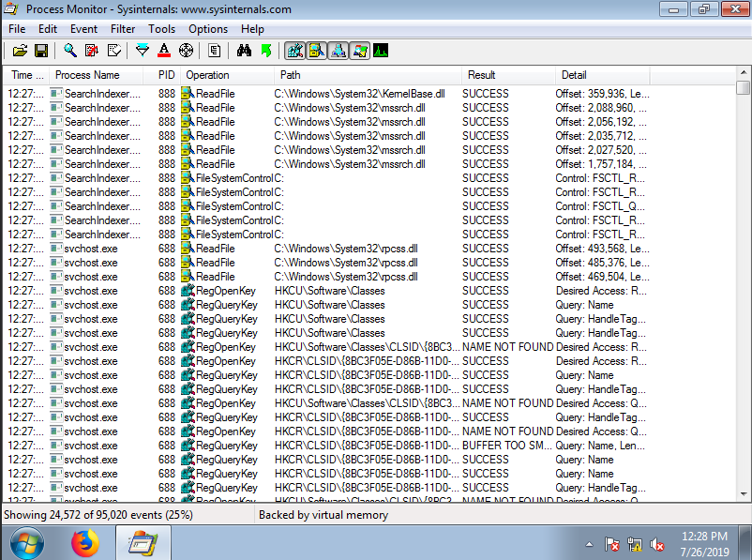Sort by the Path column header

click(x=368, y=75)
